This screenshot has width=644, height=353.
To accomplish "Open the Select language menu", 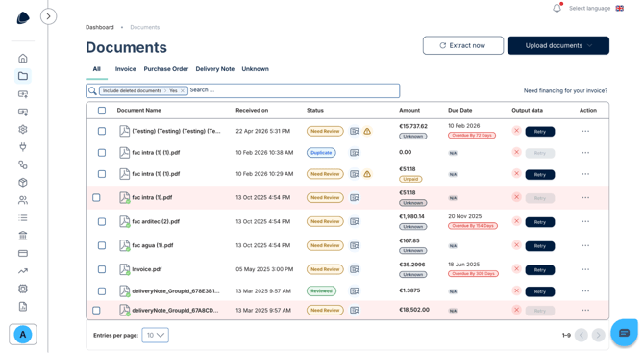I will (589, 9).
